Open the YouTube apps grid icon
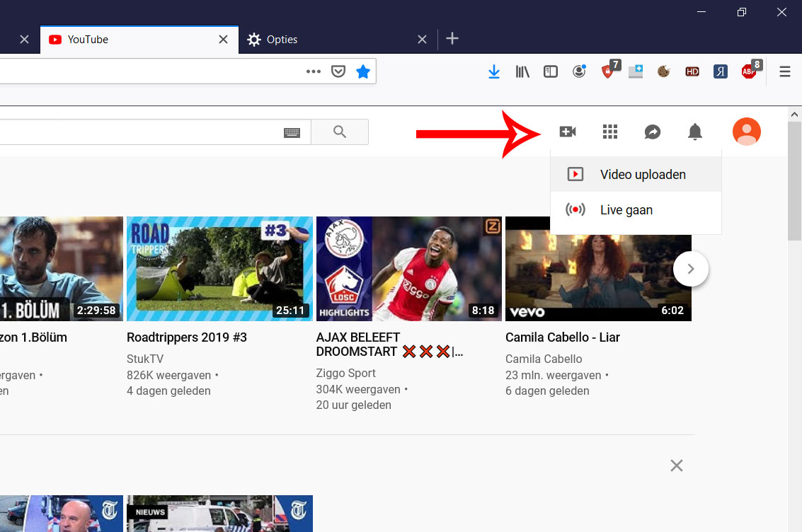 click(609, 132)
